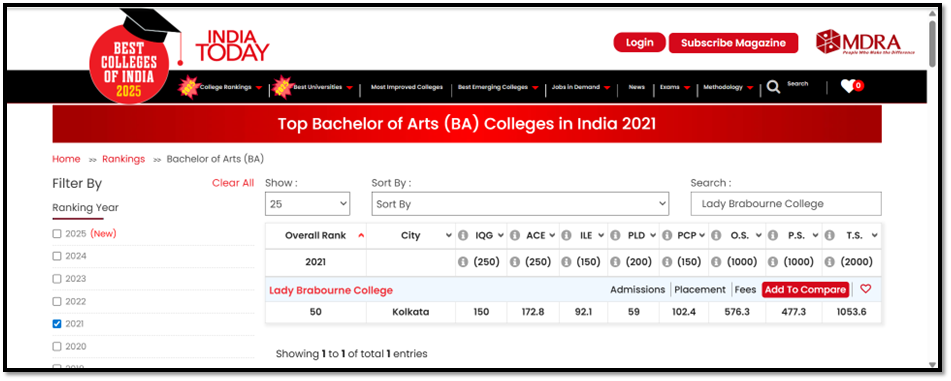Open Fees link for Lady Brabourne College
The height and width of the screenshot is (381, 951).
pos(745,290)
